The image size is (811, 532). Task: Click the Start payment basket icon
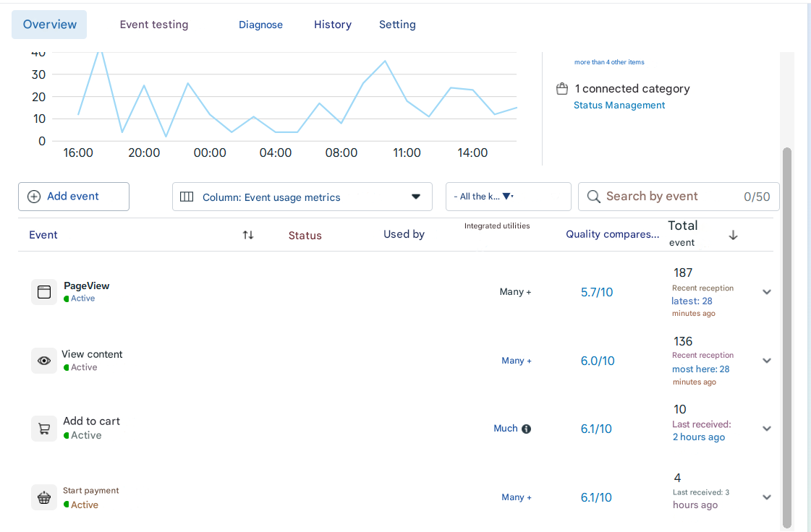coord(44,497)
